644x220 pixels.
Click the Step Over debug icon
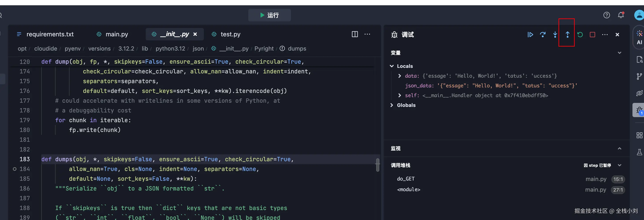[543, 34]
